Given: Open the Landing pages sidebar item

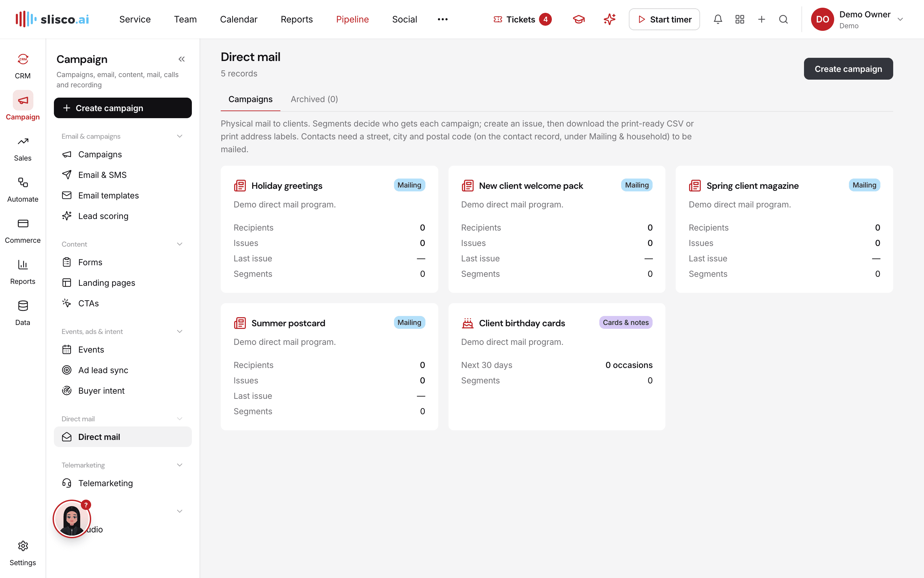Looking at the screenshot, I should tap(123, 283).
